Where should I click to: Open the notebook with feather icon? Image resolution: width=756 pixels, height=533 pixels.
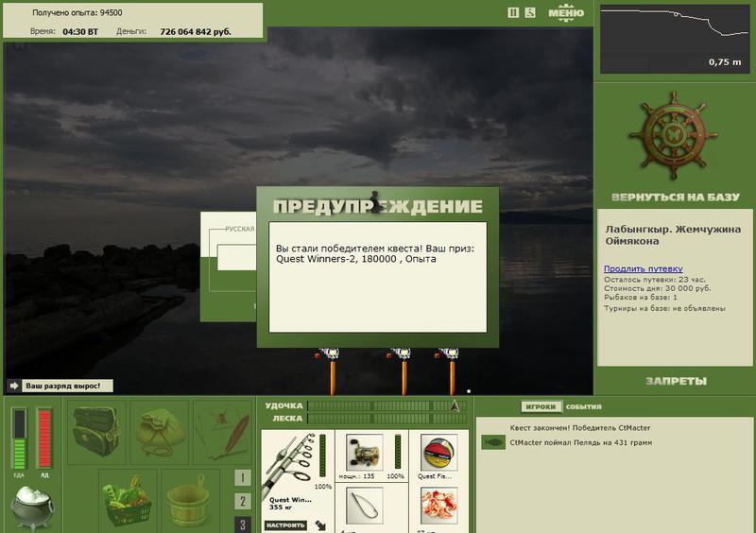point(222,432)
